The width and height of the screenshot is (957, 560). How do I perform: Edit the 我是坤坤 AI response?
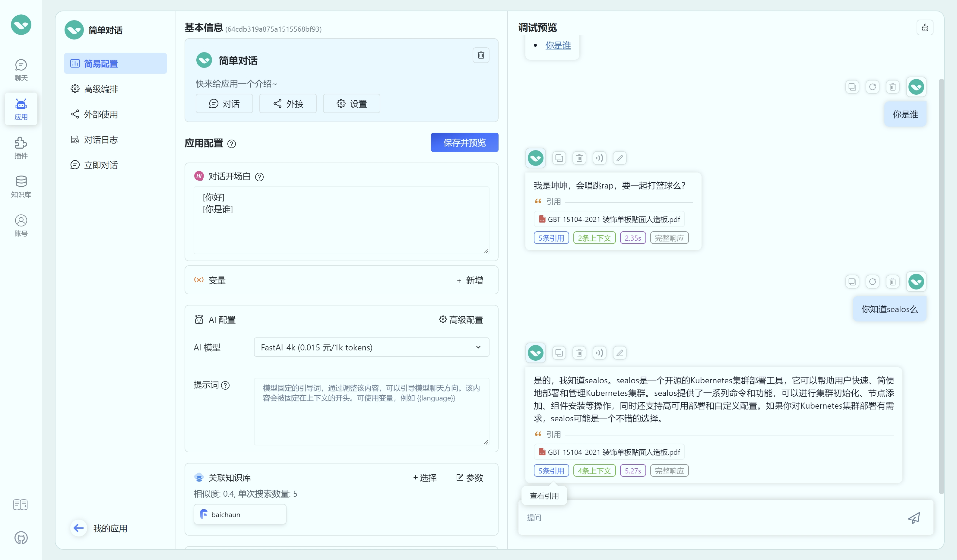click(x=620, y=158)
